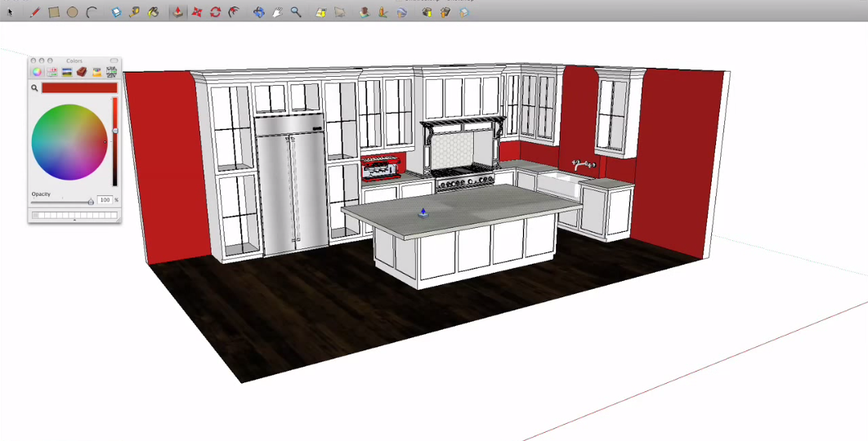
Task: Activate the Orbit tool
Action: coord(259,11)
